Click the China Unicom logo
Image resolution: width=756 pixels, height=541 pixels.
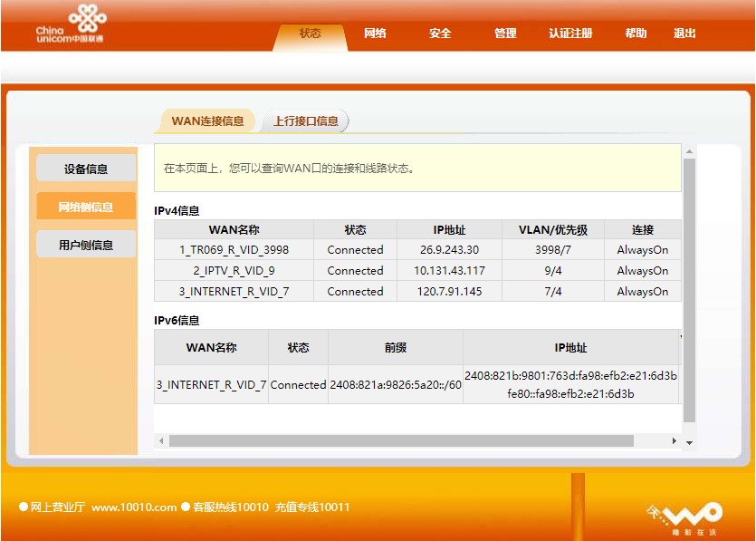pos(70,24)
